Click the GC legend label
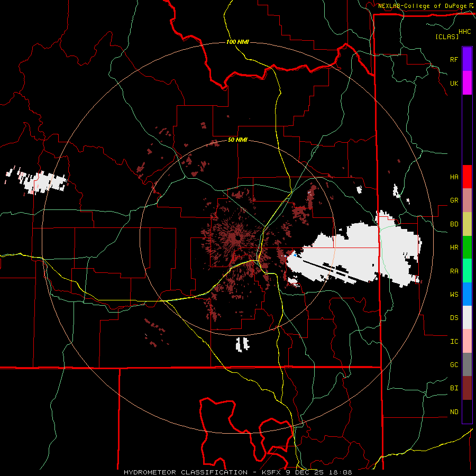476x476 pixels. click(454, 365)
